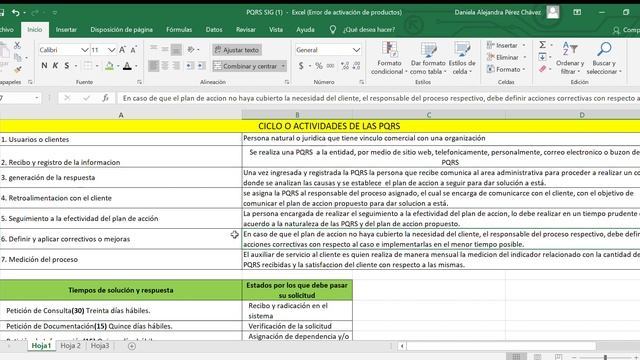Viewport: 640px width, 360px height.
Task: Open the account profile picture
Action: point(553,12)
